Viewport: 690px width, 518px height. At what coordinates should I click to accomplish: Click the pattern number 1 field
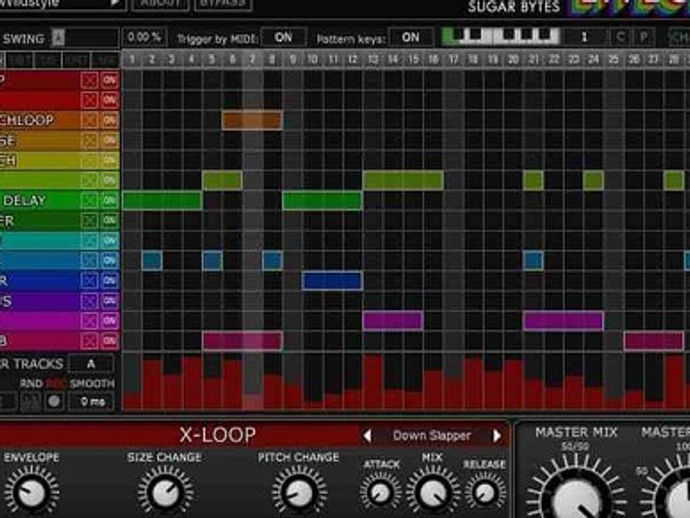[584, 37]
